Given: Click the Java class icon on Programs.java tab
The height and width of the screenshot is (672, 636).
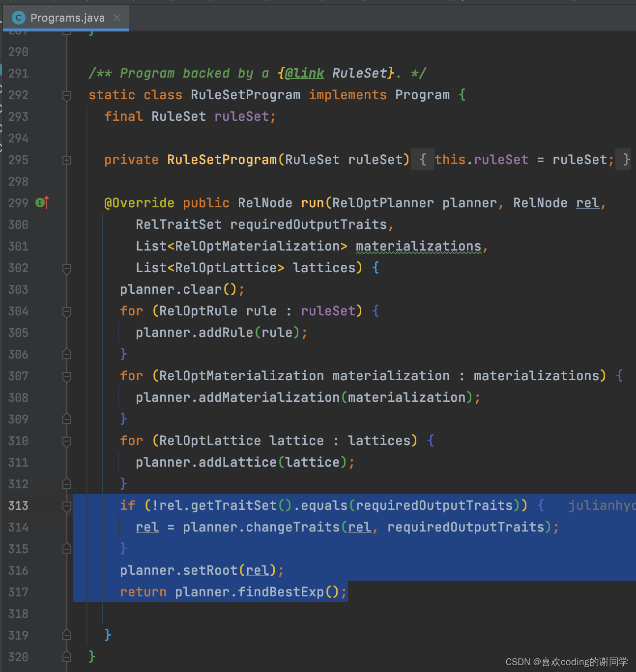Looking at the screenshot, I should point(18,18).
